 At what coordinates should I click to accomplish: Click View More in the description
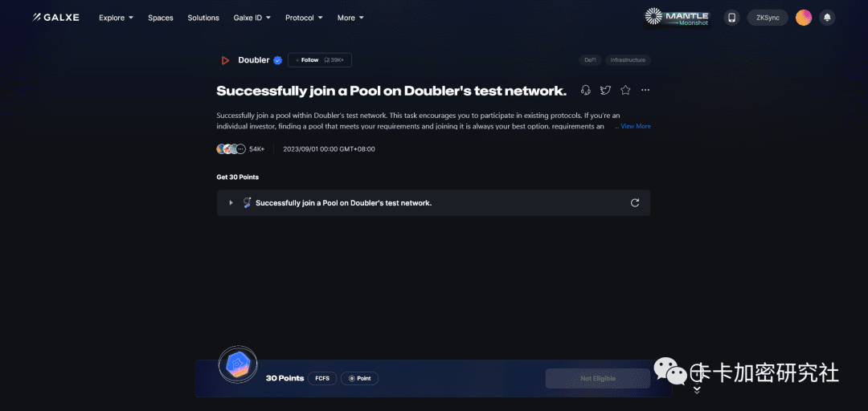tap(633, 126)
